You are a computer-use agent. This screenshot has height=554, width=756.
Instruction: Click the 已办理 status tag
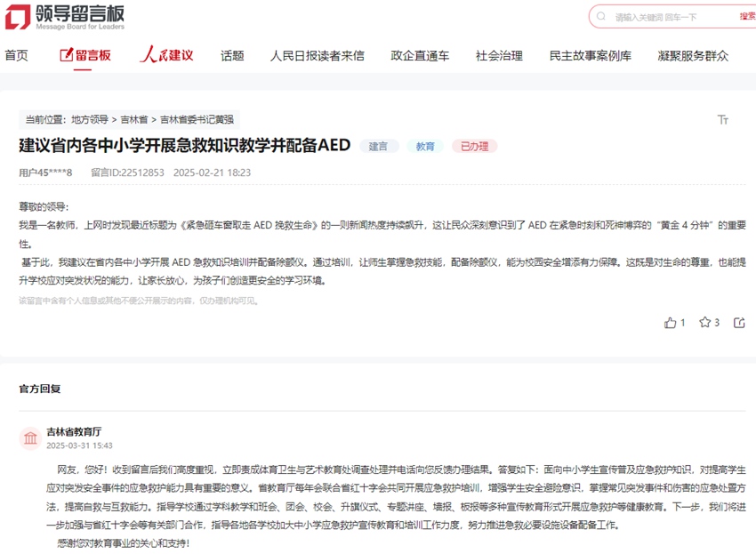point(474,145)
